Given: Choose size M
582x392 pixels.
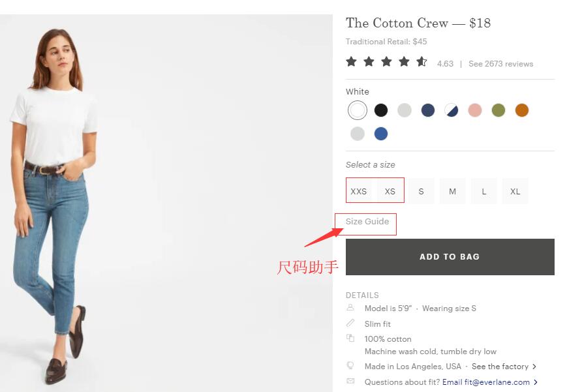Looking at the screenshot, I should coord(452,191).
